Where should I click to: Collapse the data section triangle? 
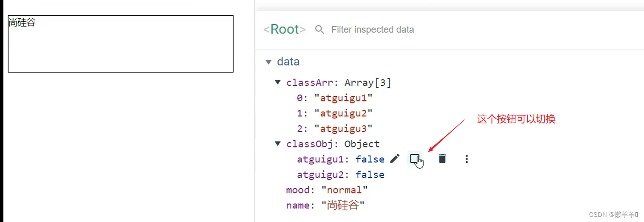[x=268, y=62]
